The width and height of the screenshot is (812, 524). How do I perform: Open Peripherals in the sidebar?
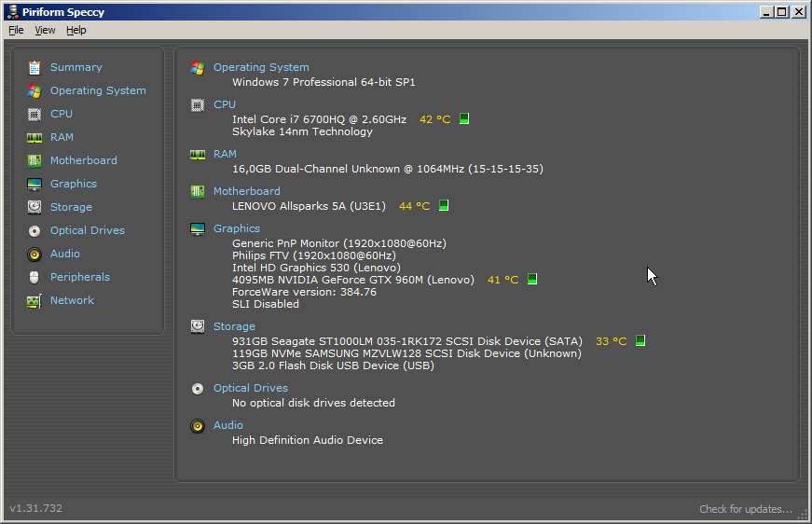pyautogui.click(x=80, y=277)
